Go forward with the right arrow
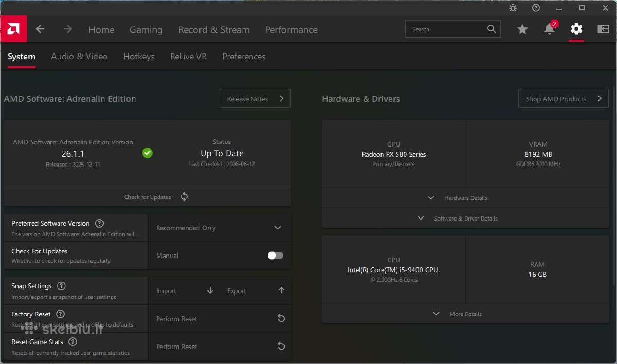Viewport: 617px width, 364px height. coord(68,29)
